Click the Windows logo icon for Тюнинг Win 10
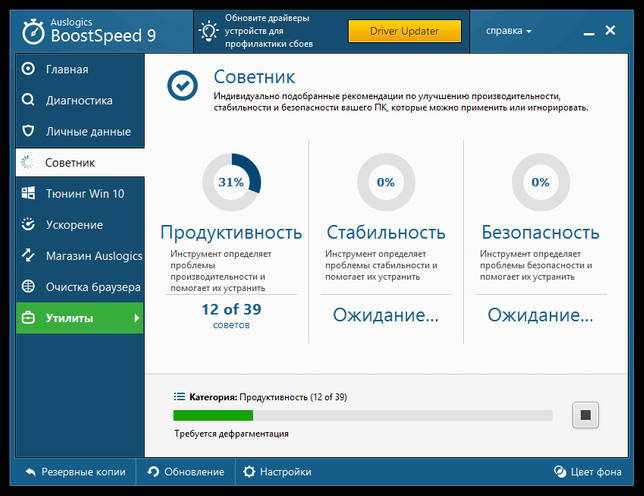644x496 pixels. tap(28, 193)
